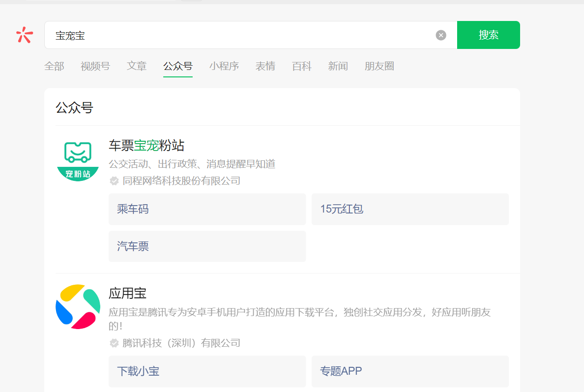This screenshot has height=392, width=584.
Task: Open the 应用宝 colorful logo avatar
Action: (78, 307)
